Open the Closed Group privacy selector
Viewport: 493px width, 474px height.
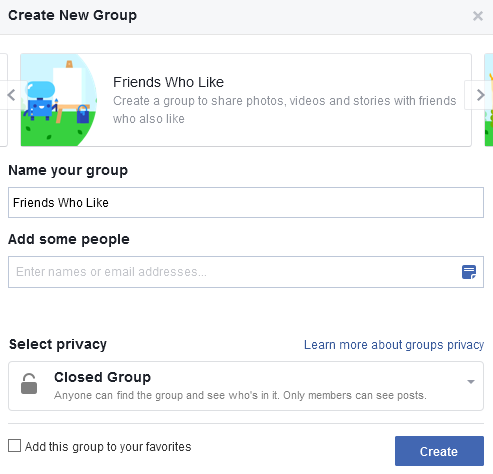pyautogui.click(x=246, y=386)
